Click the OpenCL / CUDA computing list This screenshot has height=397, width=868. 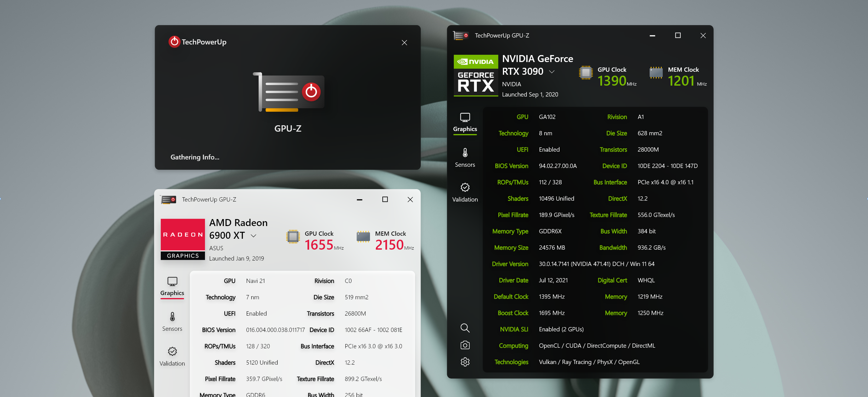pyautogui.click(x=597, y=346)
